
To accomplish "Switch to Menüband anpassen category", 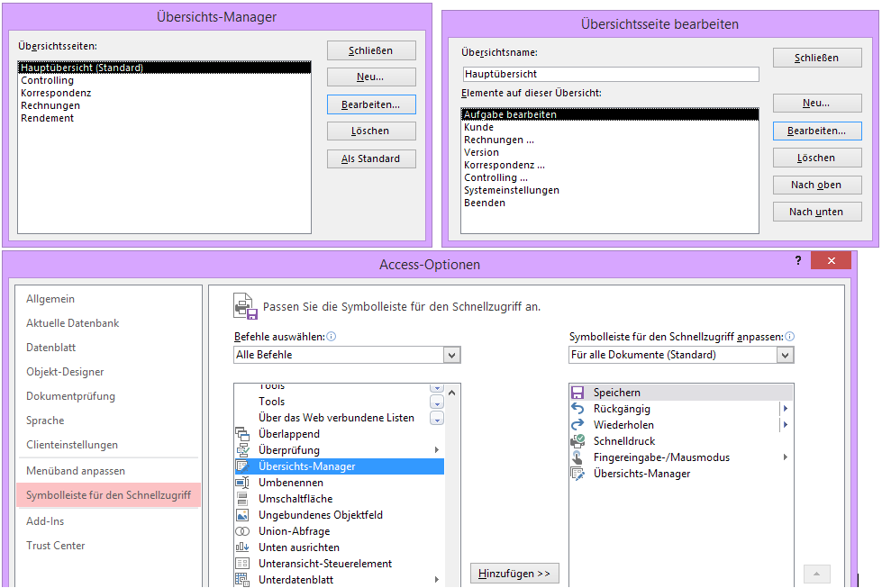I will pos(76,471).
